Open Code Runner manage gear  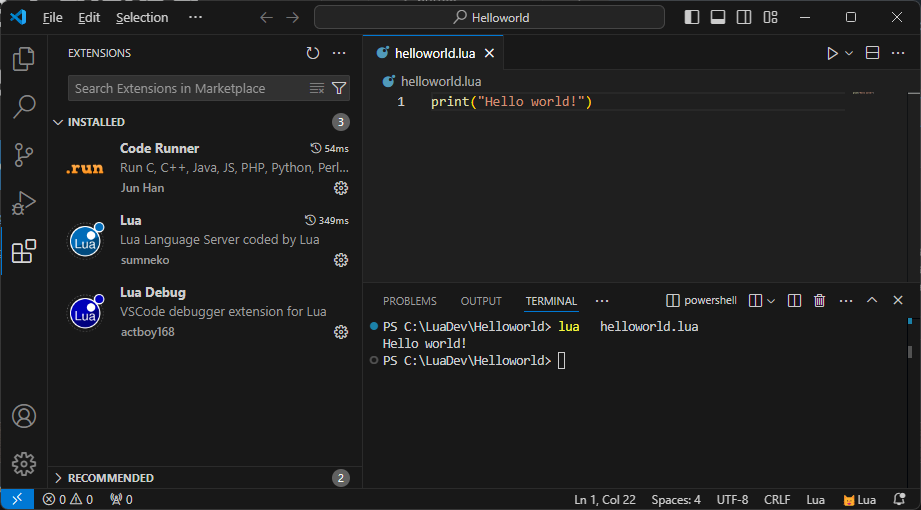341,188
